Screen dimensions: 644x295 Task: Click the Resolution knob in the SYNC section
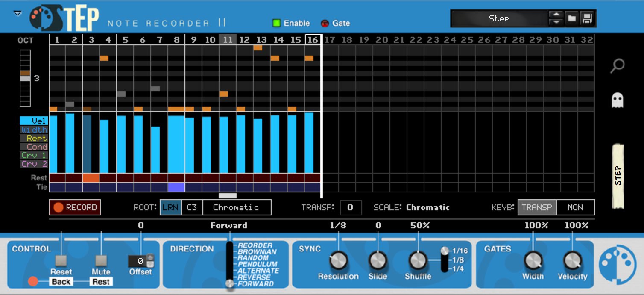pos(338,261)
